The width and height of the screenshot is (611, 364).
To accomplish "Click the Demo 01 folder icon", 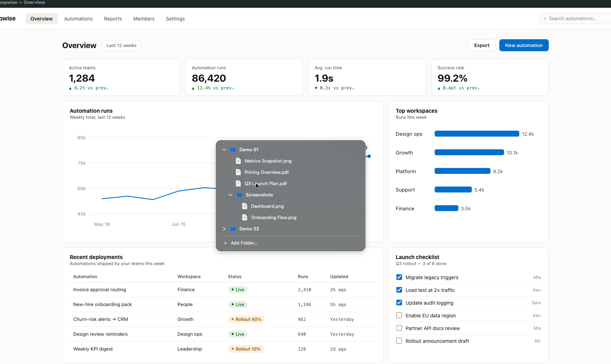I will 233,149.
